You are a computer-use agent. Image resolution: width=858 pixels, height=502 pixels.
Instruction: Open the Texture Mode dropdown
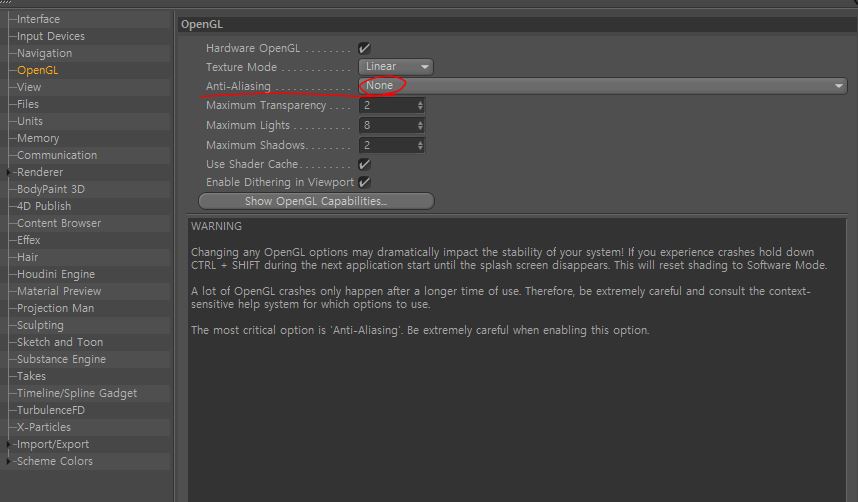[x=396, y=67]
